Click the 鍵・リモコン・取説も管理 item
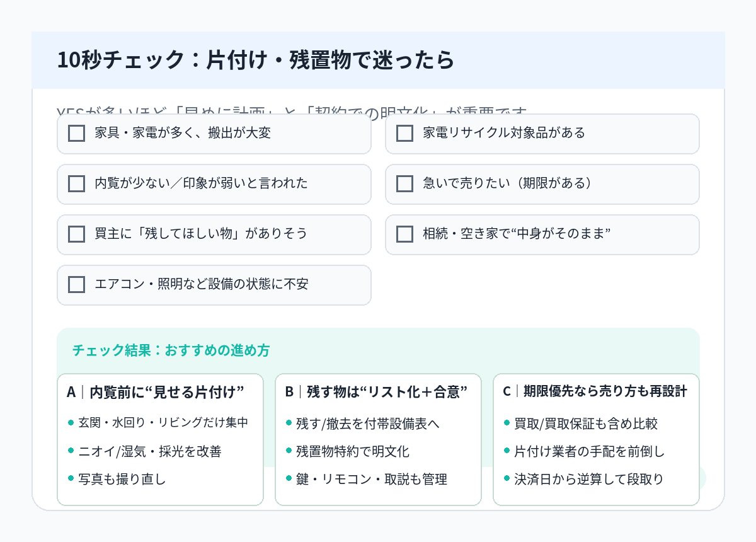The width and height of the screenshot is (756, 542). pyautogui.click(x=371, y=479)
